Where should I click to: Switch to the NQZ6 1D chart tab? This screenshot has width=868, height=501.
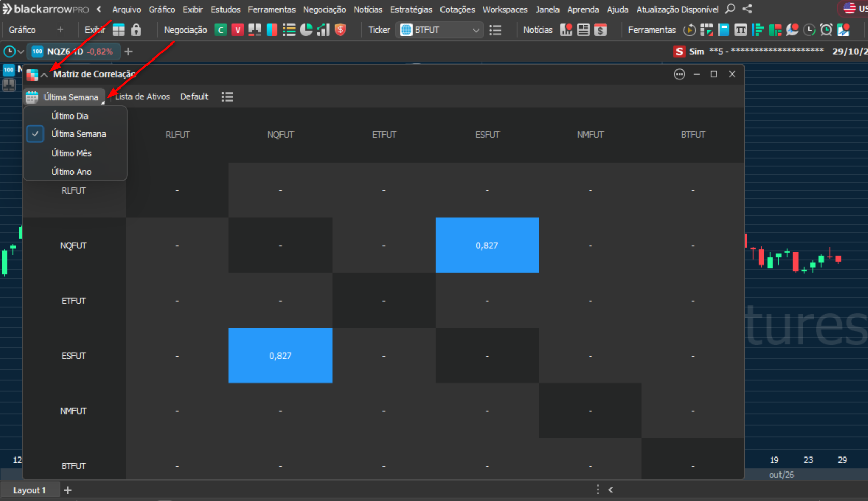(74, 52)
